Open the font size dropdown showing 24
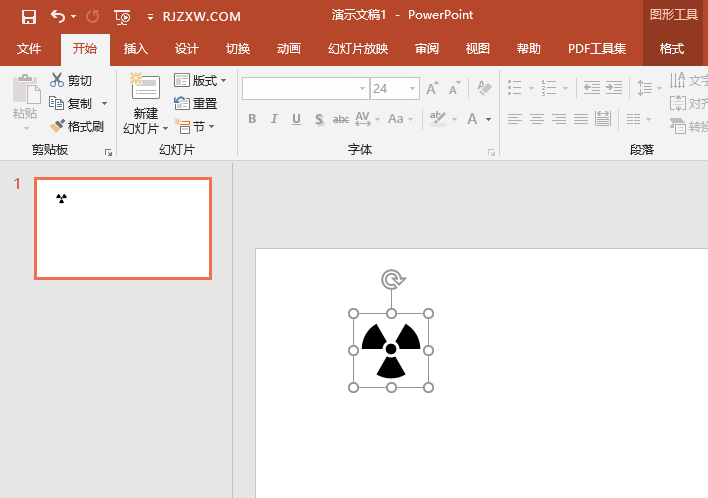The image size is (708, 498). (413, 89)
